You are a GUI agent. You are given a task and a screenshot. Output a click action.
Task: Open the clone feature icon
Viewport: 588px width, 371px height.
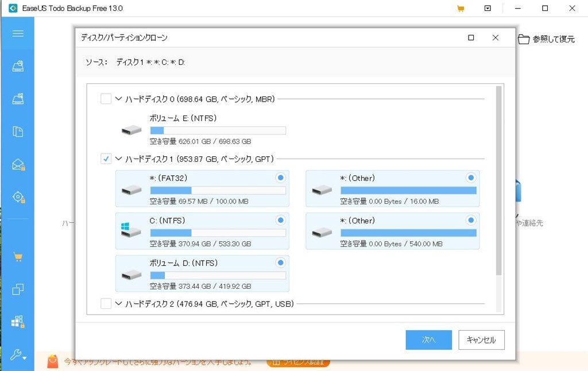pos(18,290)
